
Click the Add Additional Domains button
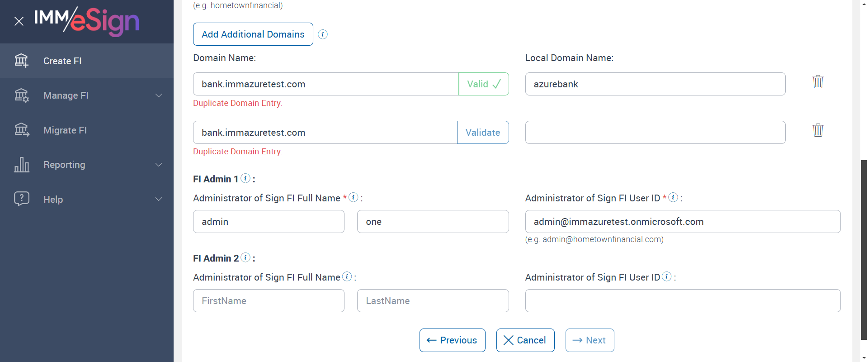(x=253, y=34)
